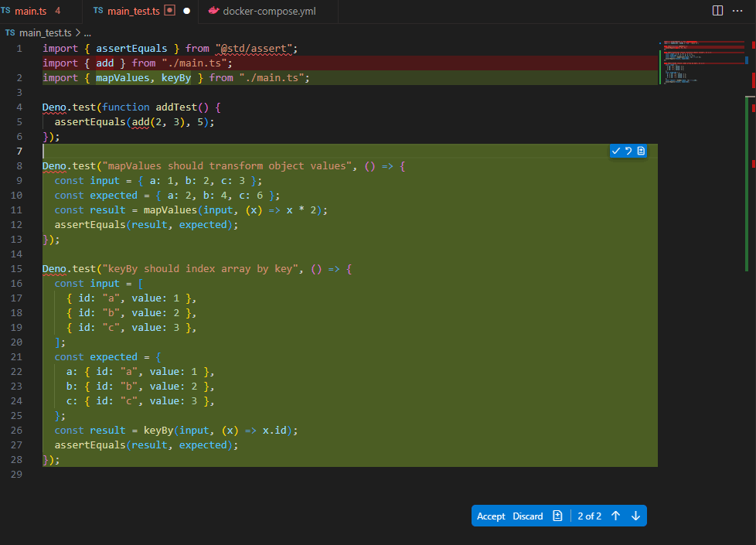The height and width of the screenshot is (545, 756).
Task: Click "expected" in the line 10 declaration
Action: coord(114,196)
